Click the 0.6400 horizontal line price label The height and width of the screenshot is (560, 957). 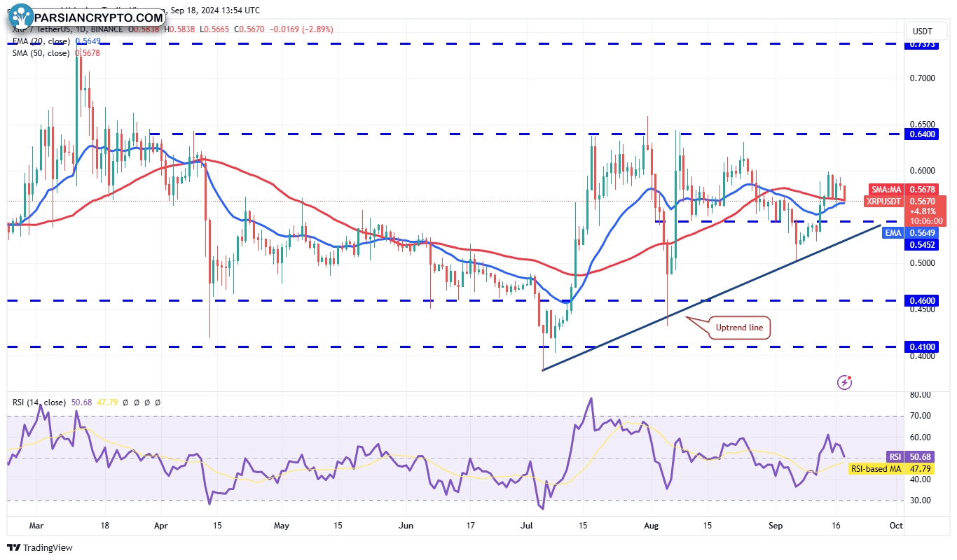(922, 134)
